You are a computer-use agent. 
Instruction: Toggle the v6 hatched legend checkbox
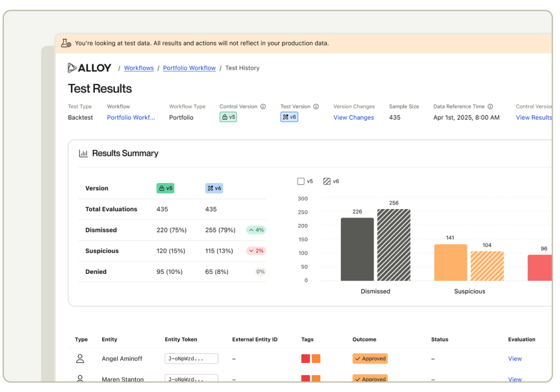pyautogui.click(x=327, y=181)
